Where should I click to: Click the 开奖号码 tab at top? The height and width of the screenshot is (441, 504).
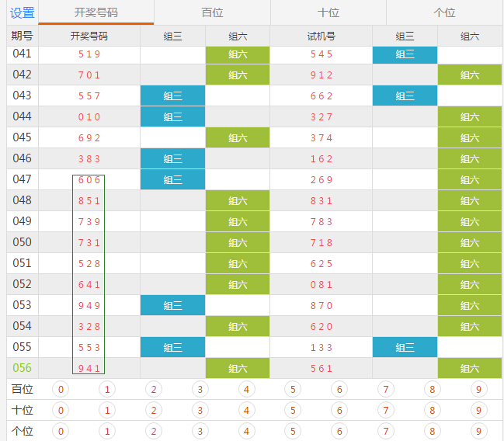click(x=96, y=12)
